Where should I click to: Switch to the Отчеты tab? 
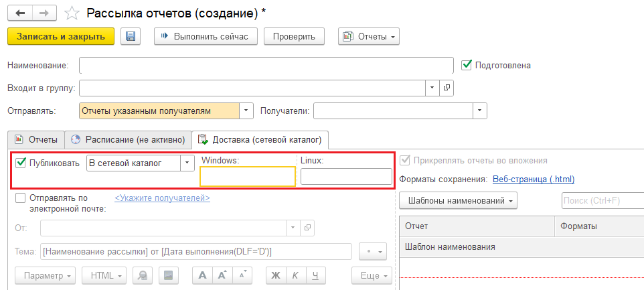coord(36,139)
